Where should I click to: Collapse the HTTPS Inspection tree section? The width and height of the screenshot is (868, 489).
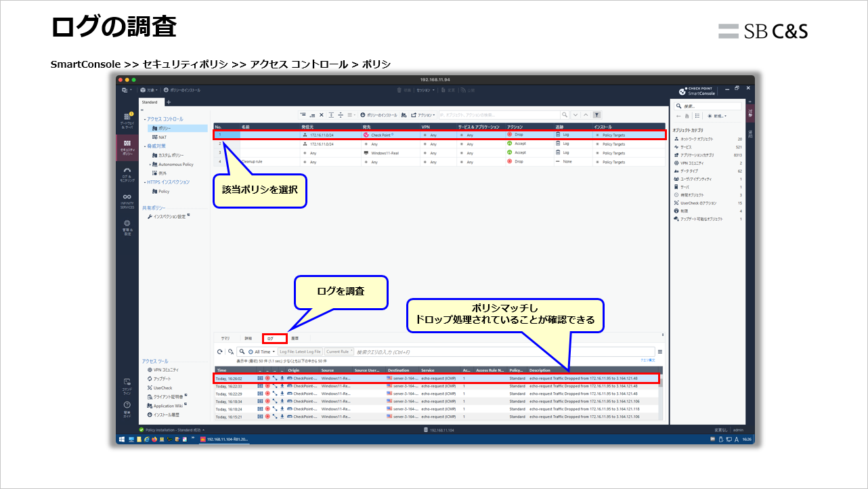coord(144,182)
